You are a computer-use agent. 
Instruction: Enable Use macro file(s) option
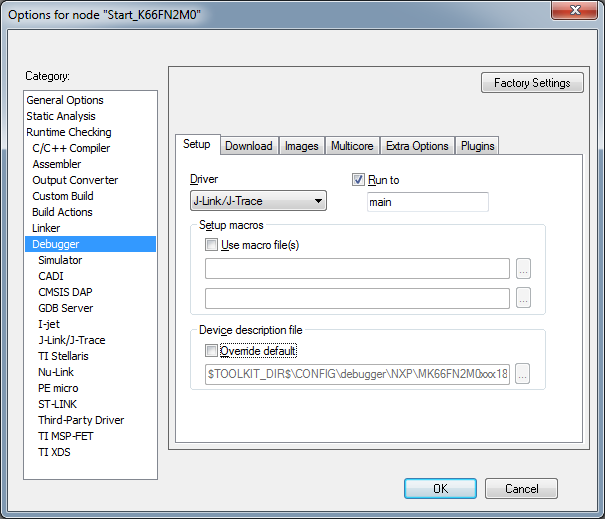point(211,245)
